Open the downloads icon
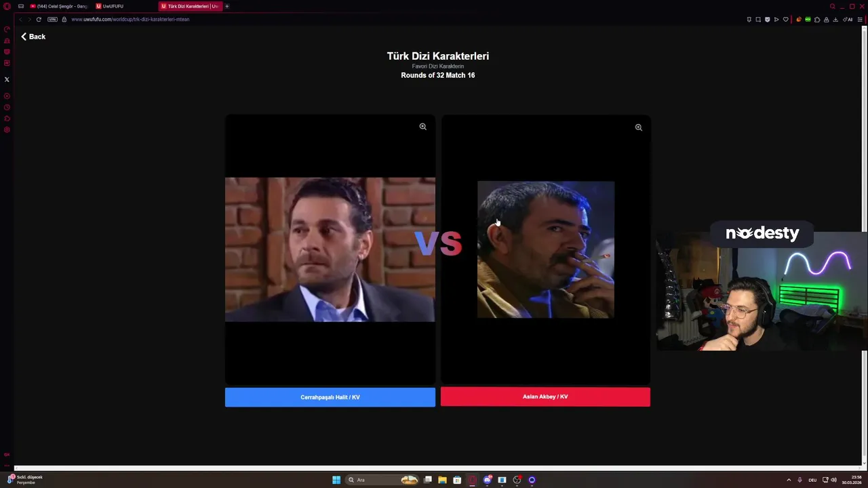Image resolution: width=868 pixels, height=488 pixels. pyautogui.click(x=835, y=20)
